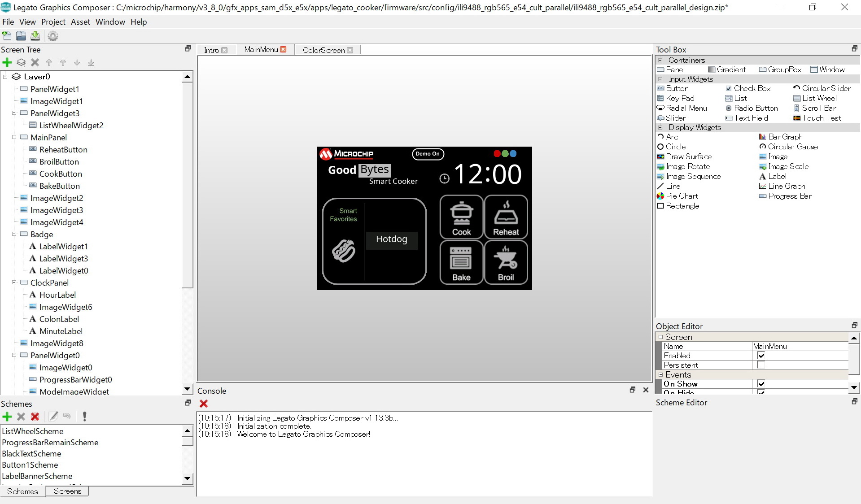Select the Button widget in Tool Box
Screen dimensions: 861x504
(673, 88)
